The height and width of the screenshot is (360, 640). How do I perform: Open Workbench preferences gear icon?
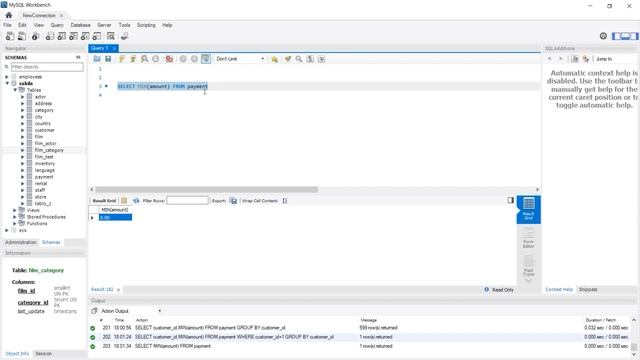click(x=603, y=36)
